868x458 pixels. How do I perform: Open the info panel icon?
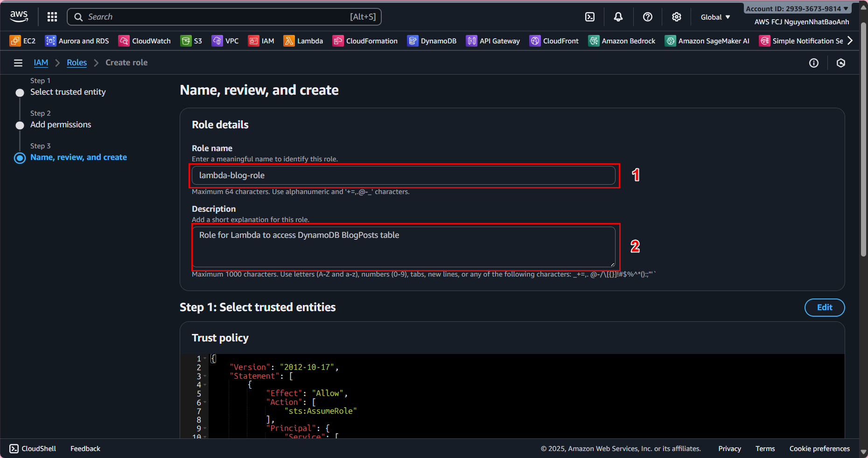click(813, 63)
